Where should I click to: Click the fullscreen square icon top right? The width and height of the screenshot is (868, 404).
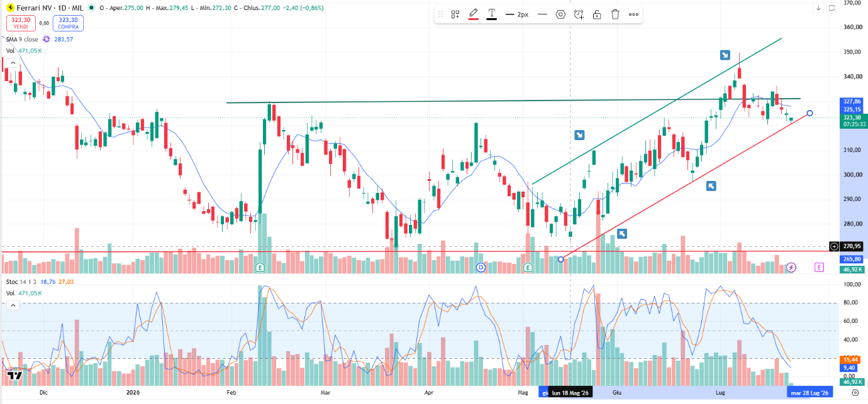click(832, 8)
